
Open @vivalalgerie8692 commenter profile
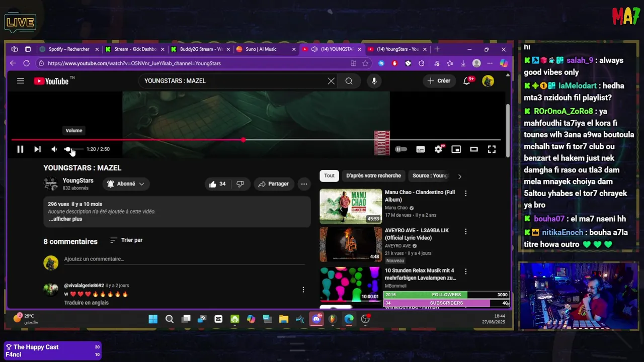(84, 286)
